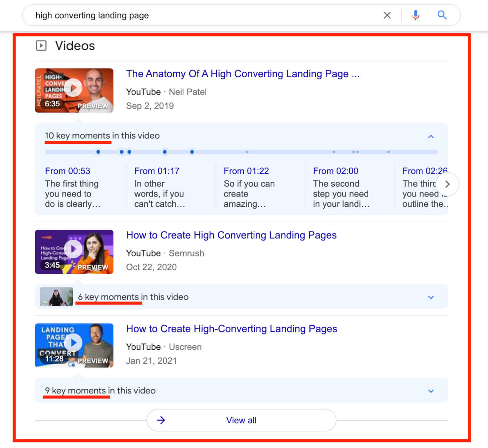Submit search with magnifying glass icon
The width and height of the screenshot is (488, 448).
click(442, 15)
